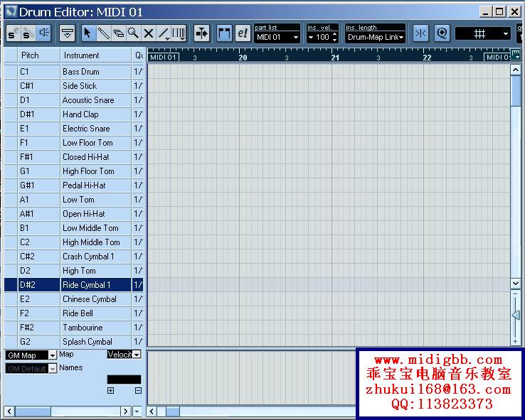Select the Erase tool
Screen dimensions: 525x420
tap(118, 33)
